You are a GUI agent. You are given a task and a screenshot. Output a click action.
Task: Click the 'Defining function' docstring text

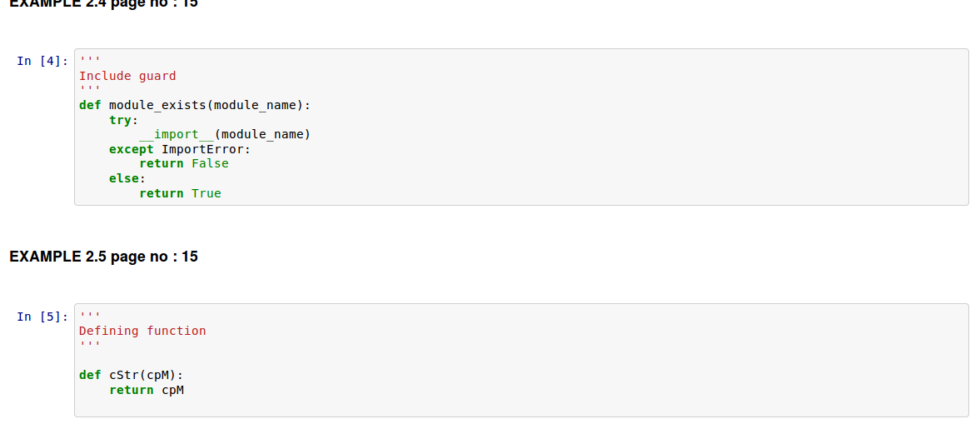pos(142,331)
